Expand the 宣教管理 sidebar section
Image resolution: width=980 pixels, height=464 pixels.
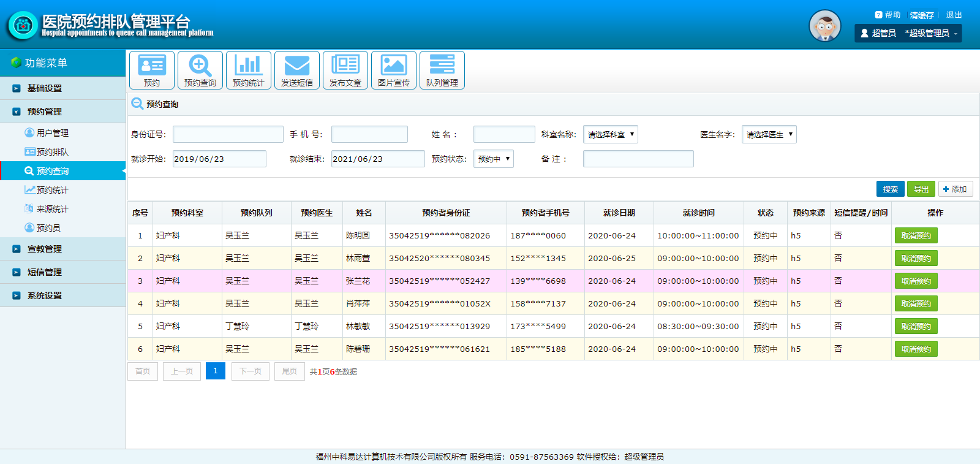45,249
